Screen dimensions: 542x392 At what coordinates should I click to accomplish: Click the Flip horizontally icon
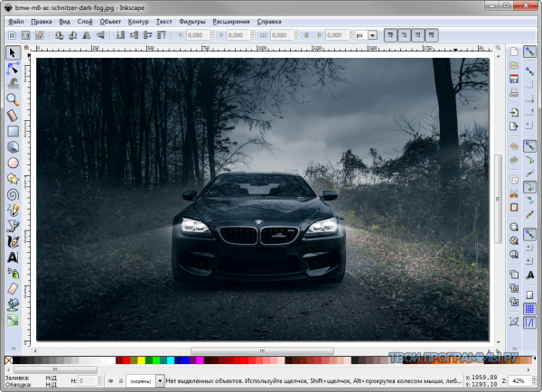[x=87, y=35]
